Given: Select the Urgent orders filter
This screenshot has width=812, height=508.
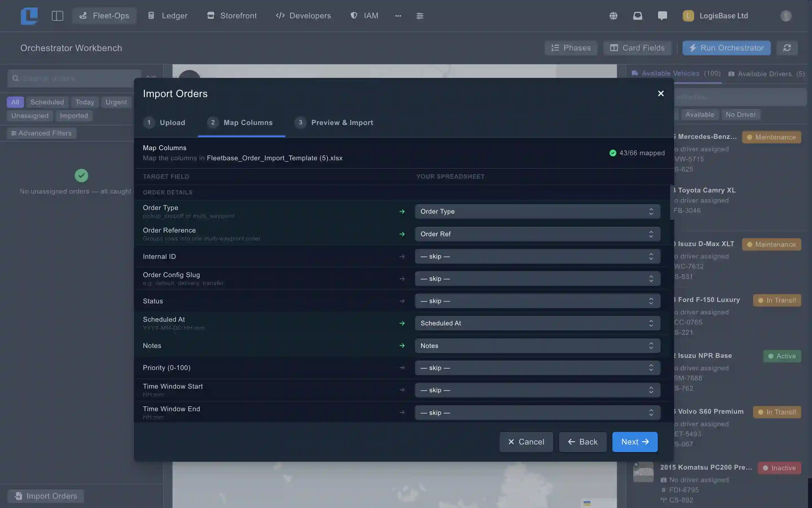Looking at the screenshot, I should click(116, 102).
